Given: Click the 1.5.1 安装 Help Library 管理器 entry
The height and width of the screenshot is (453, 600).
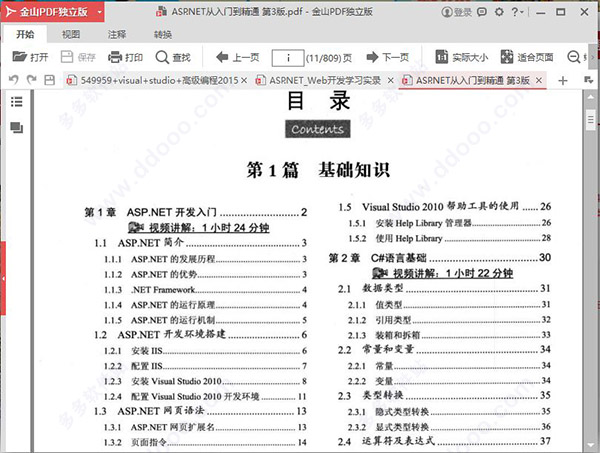Looking at the screenshot, I should [x=450, y=223].
